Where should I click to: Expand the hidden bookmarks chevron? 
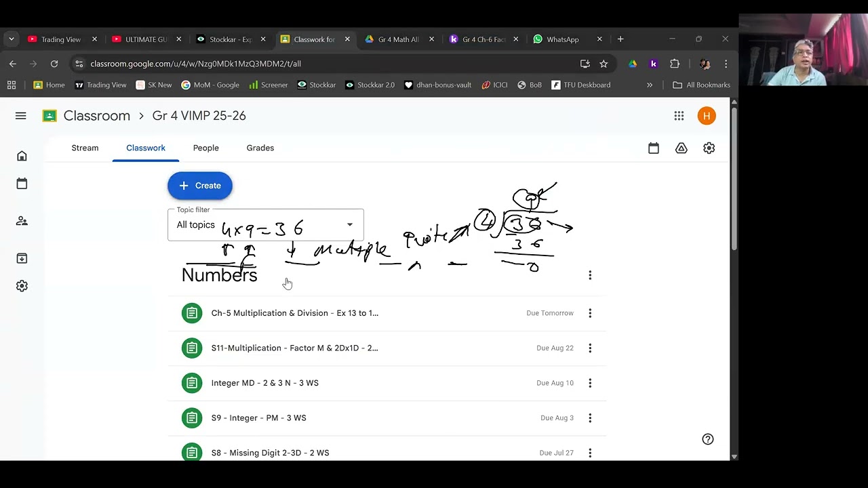tap(650, 85)
